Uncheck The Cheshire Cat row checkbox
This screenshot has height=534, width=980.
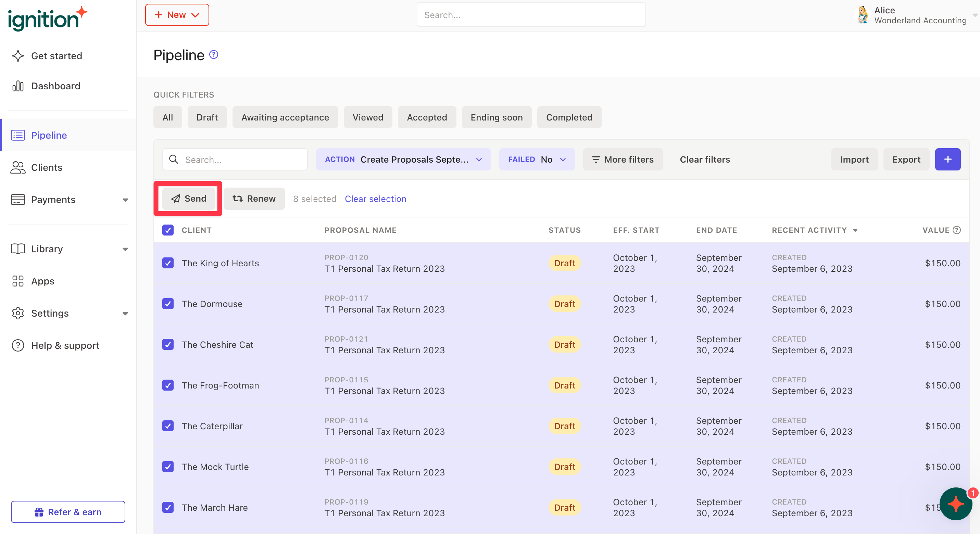168,345
